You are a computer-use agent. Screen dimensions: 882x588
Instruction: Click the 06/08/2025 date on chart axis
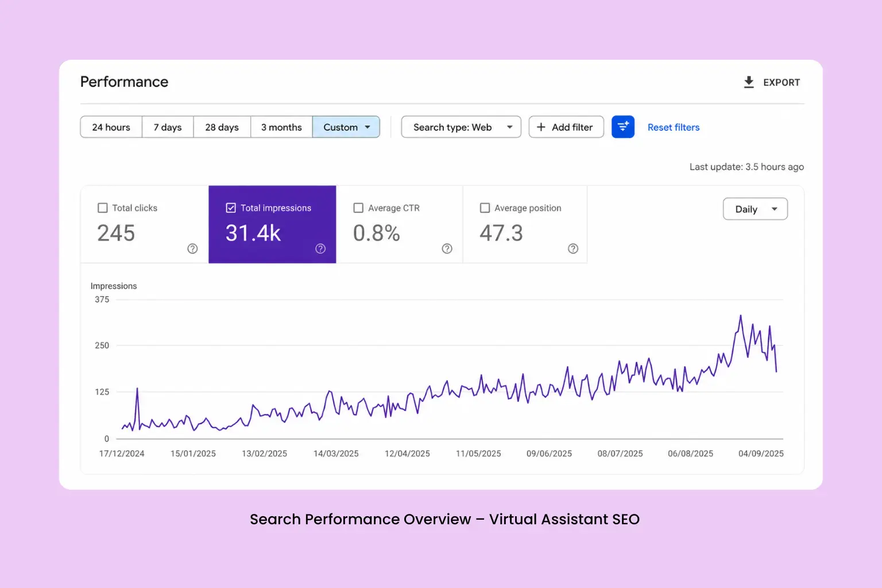[690, 454]
